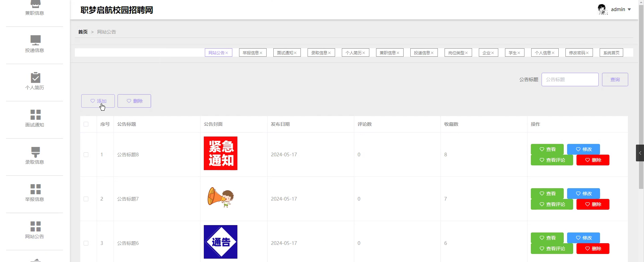Click 查看 for 公告标题7
This screenshot has height=262, width=644.
click(547, 194)
